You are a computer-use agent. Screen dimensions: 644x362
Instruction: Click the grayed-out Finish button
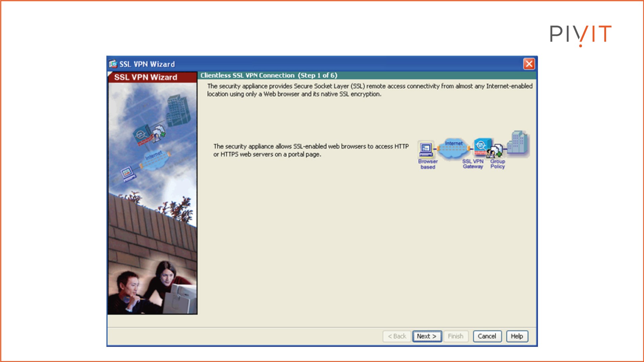456,336
